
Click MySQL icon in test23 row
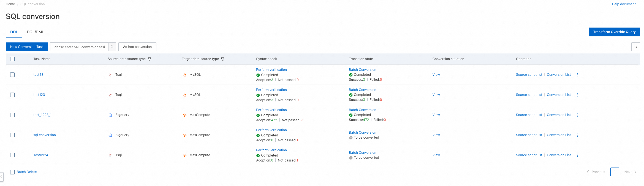pos(185,75)
